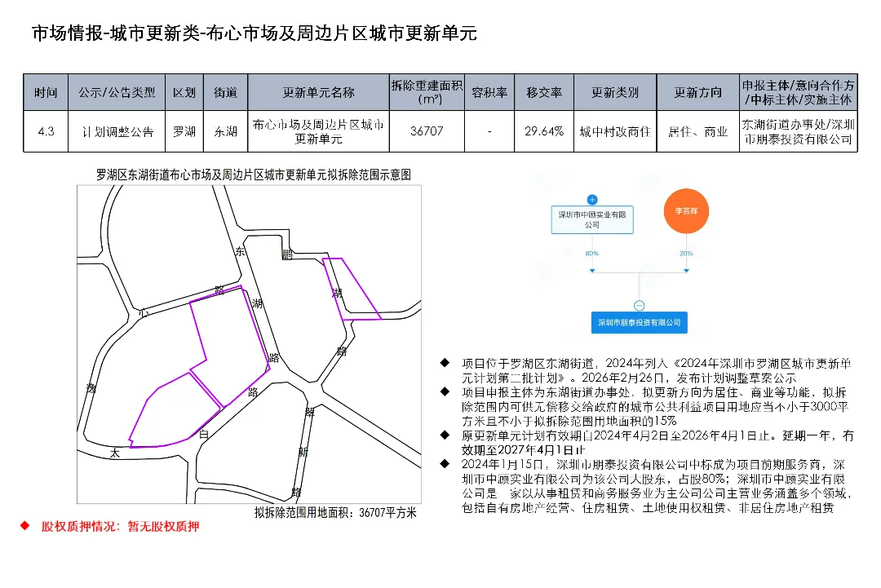Image resolution: width=881 pixels, height=588 pixels.
Task: Select the 东湖街道办事处/深圳市朋泰投资有限公司 cell
Action: click(799, 131)
